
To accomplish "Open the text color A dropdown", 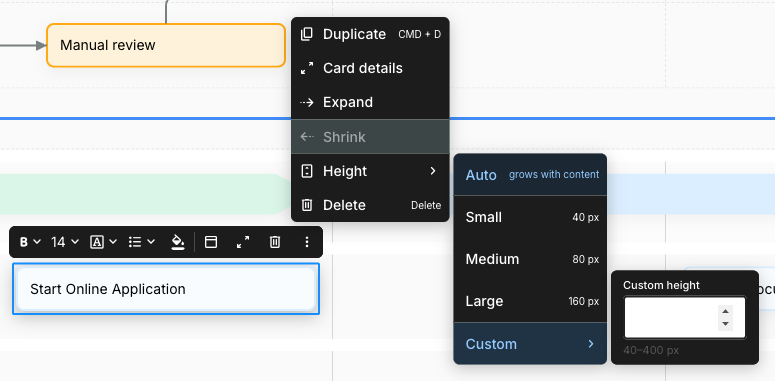I will [x=103, y=242].
